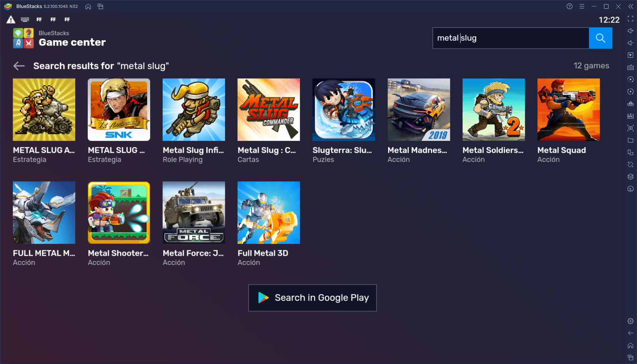
Task: Click the "Metal Squad" title text
Action: [561, 150]
